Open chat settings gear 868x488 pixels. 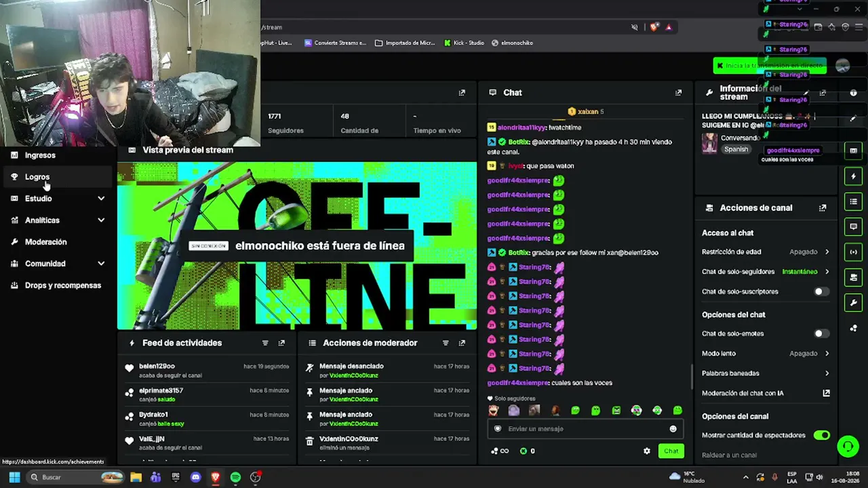[647, 451]
